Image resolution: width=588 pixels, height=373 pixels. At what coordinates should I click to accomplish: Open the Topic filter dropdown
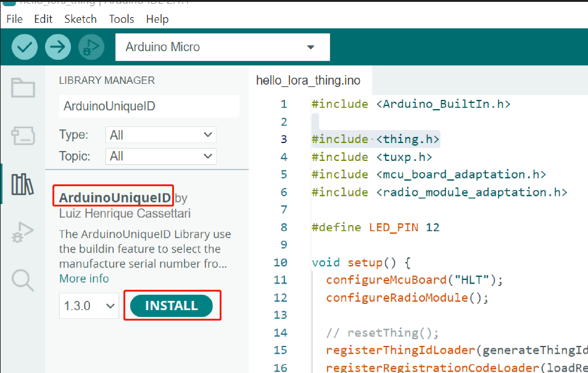[x=160, y=156]
